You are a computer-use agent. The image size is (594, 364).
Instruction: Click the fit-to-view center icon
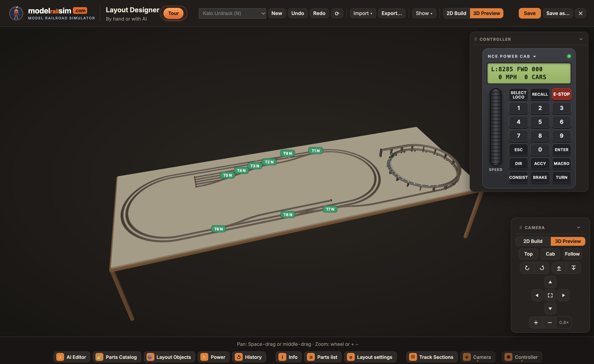pyautogui.click(x=550, y=295)
